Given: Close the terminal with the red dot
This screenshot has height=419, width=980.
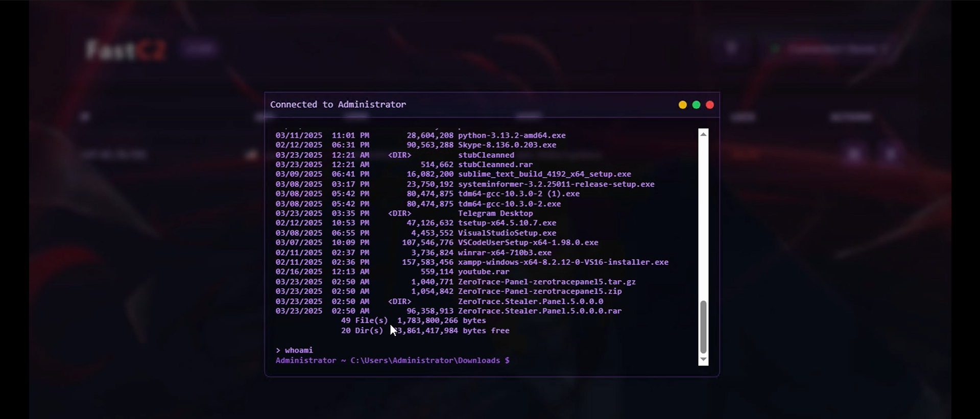Looking at the screenshot, I should (710, 105).
